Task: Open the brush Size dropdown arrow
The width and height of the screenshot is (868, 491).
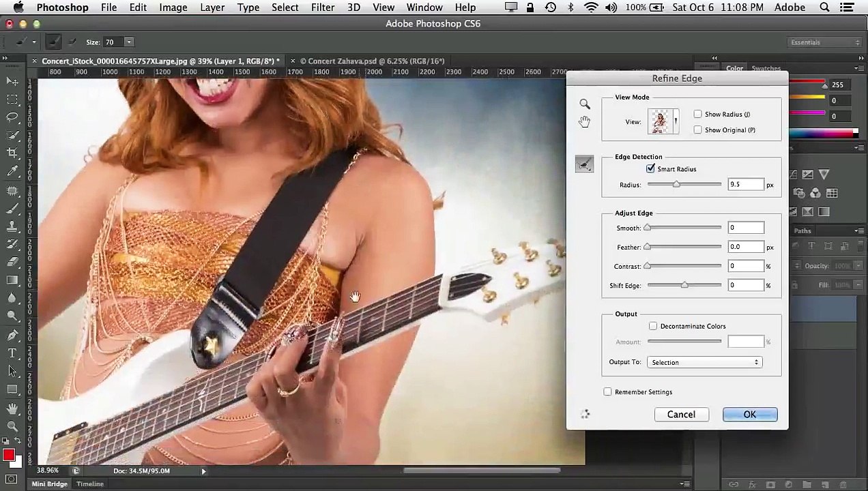Action: (x=129, y=42)
